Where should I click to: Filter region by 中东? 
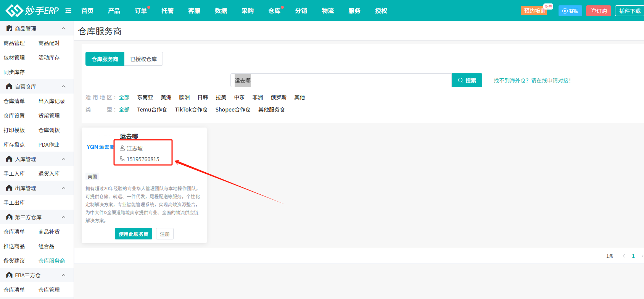coord(239,97)
